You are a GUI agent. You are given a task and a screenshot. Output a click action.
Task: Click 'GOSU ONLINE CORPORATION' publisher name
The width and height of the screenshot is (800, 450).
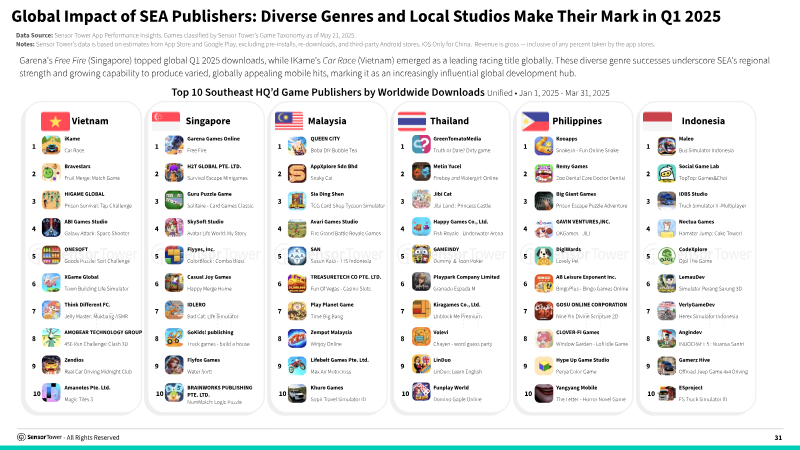[x=591, y=305]
